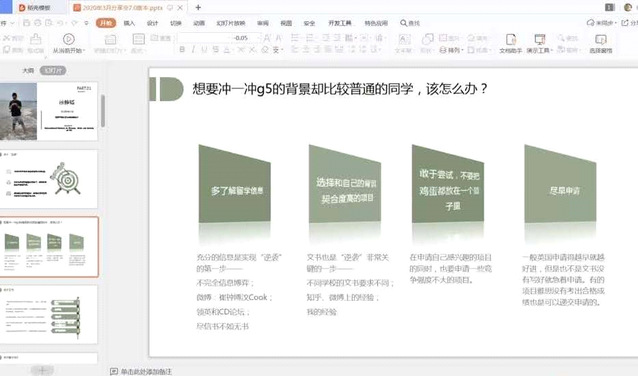Toggle bold text formatting

tap(182, 50)
